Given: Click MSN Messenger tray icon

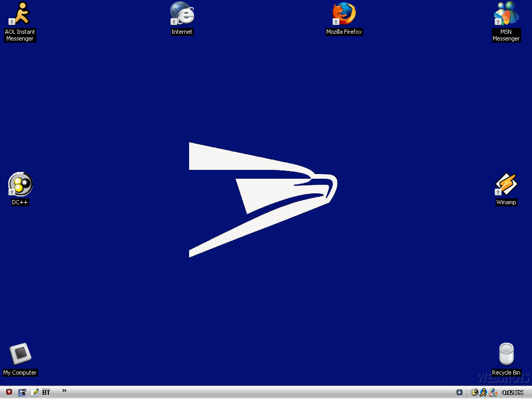Looking at the screenshot, I should (493, 392).
